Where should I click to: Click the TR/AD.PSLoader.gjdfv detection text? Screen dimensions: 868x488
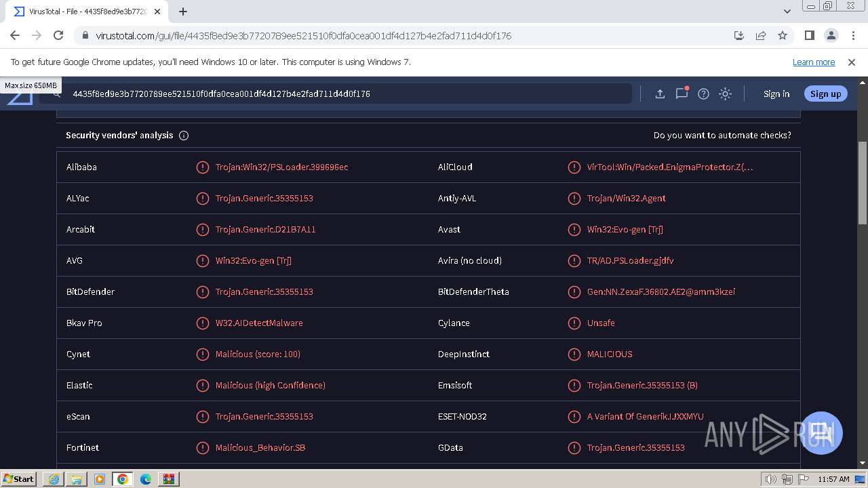point(630,260)
